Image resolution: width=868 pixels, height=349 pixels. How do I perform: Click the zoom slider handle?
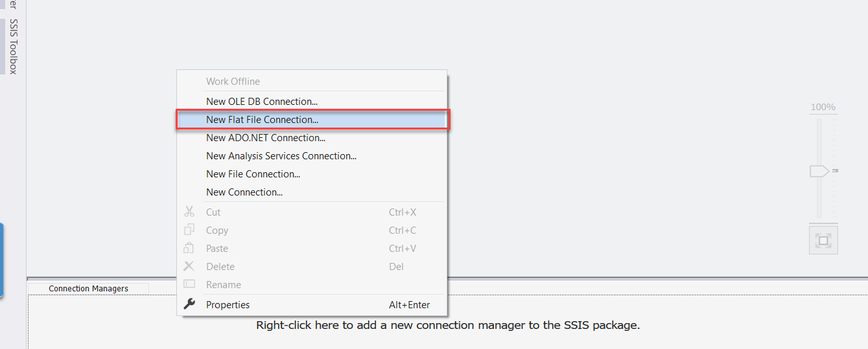point(819,171)
